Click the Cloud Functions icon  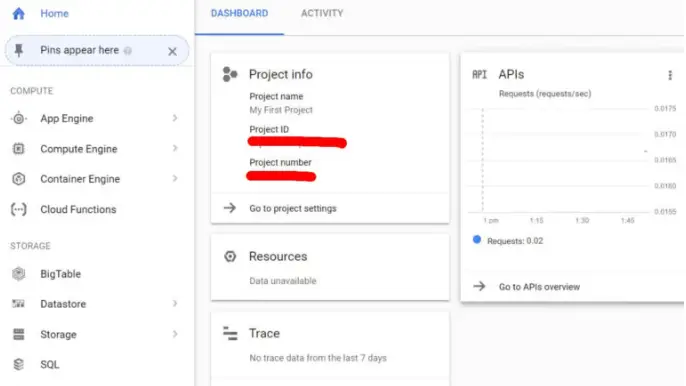pos(18,209)
